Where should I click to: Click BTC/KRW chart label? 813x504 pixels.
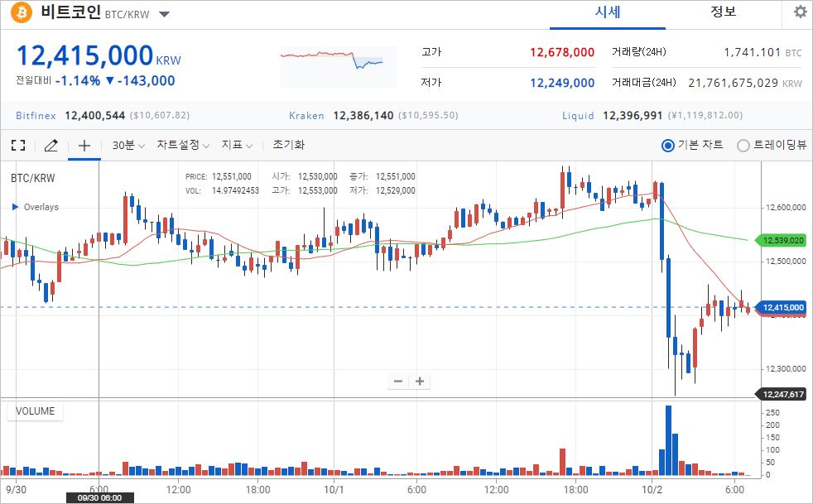[x=32, y=179]
